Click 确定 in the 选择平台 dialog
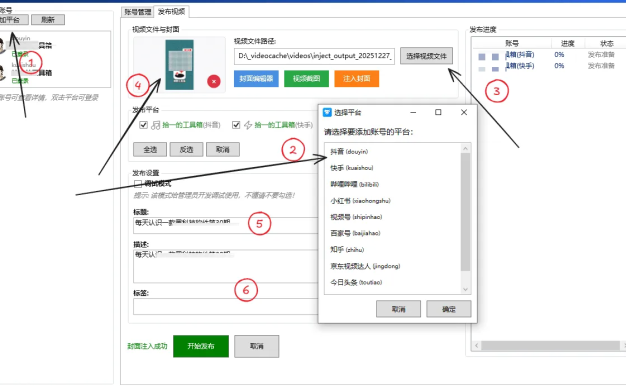The width and height of the screenshot is (626, 386). (449, 309)
